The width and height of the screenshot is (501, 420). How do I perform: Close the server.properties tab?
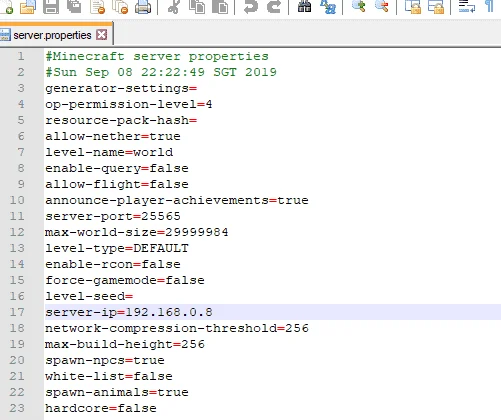pos(102,35)
